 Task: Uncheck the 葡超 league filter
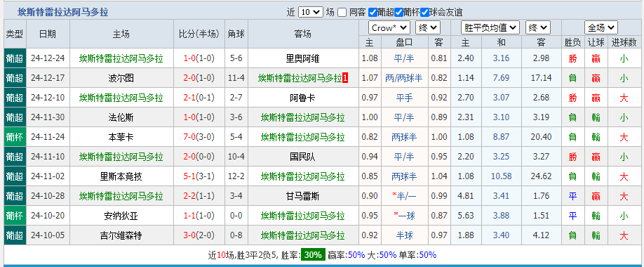point(373,13)
